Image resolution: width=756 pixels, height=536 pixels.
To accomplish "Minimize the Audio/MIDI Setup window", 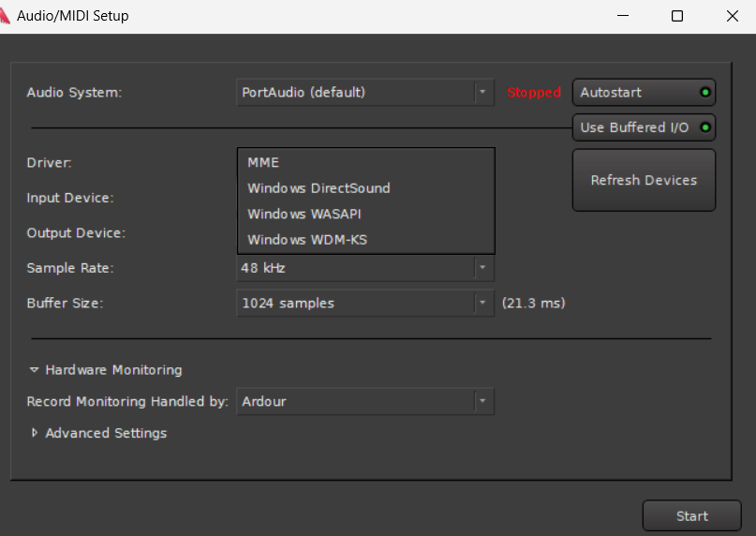I will click(x=622, y=16).
